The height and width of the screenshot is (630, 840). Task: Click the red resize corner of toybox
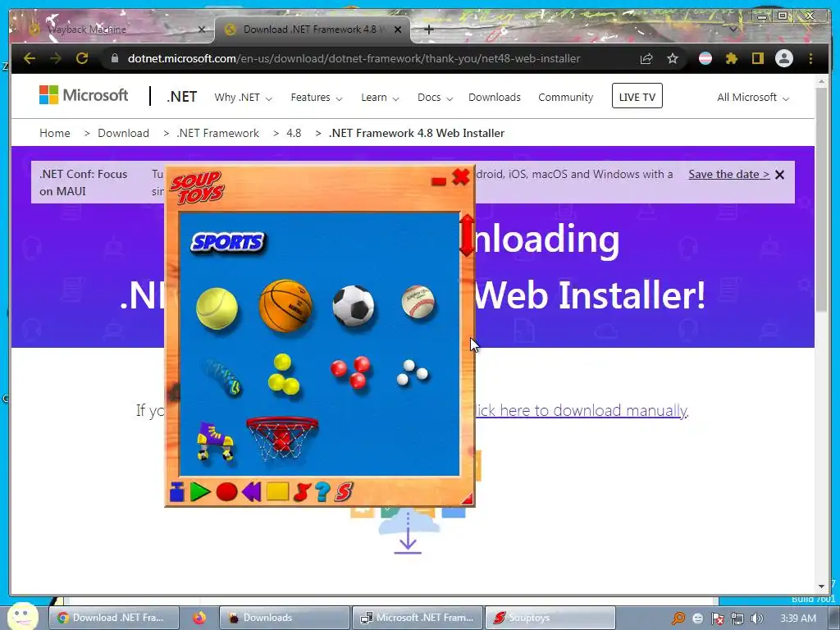coord(467,499)
